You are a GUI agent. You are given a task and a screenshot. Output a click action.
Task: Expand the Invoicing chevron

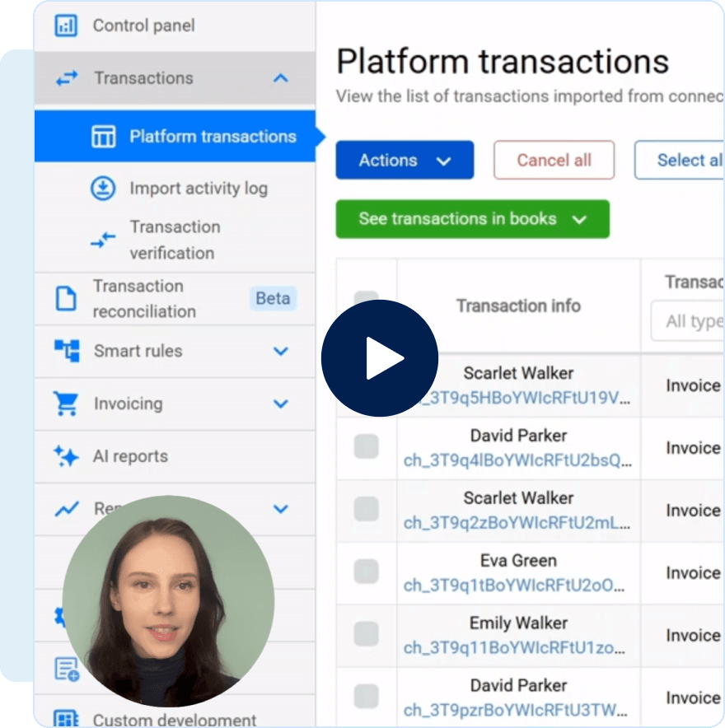280,404
